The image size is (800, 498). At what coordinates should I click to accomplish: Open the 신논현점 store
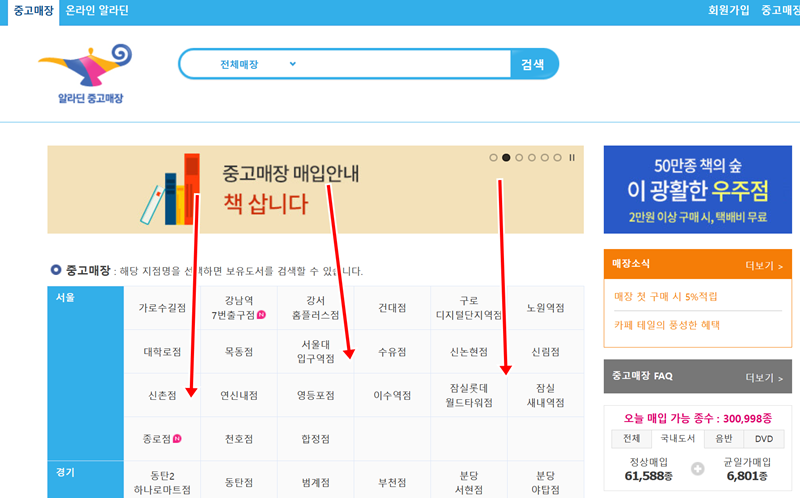pos(469,352)
